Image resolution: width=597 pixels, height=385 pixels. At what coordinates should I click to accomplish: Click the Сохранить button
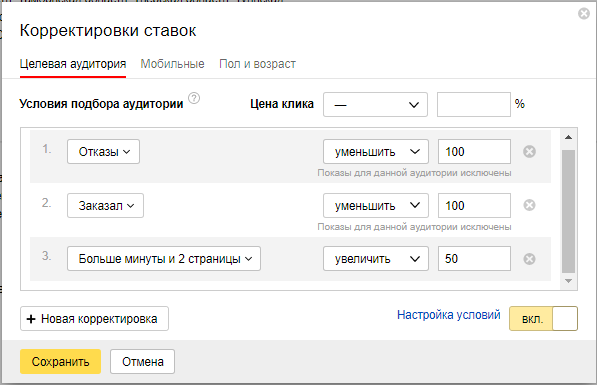point(61,361)
